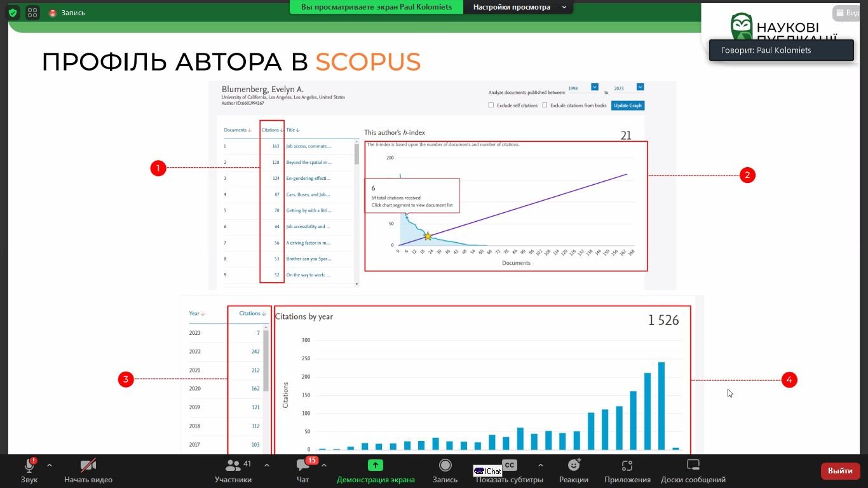Screen dimensions: 868x488
Task: Sort by Documents column header
Action: pos(238,130)
